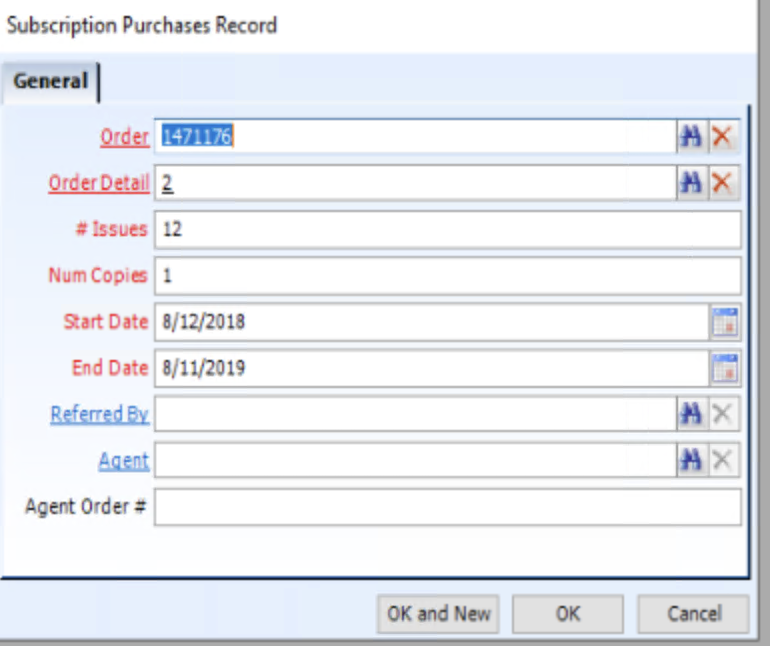Open lookup binoculars for Referred By
This screenshot has height=646, width=770.
click(x=691, y=414)
